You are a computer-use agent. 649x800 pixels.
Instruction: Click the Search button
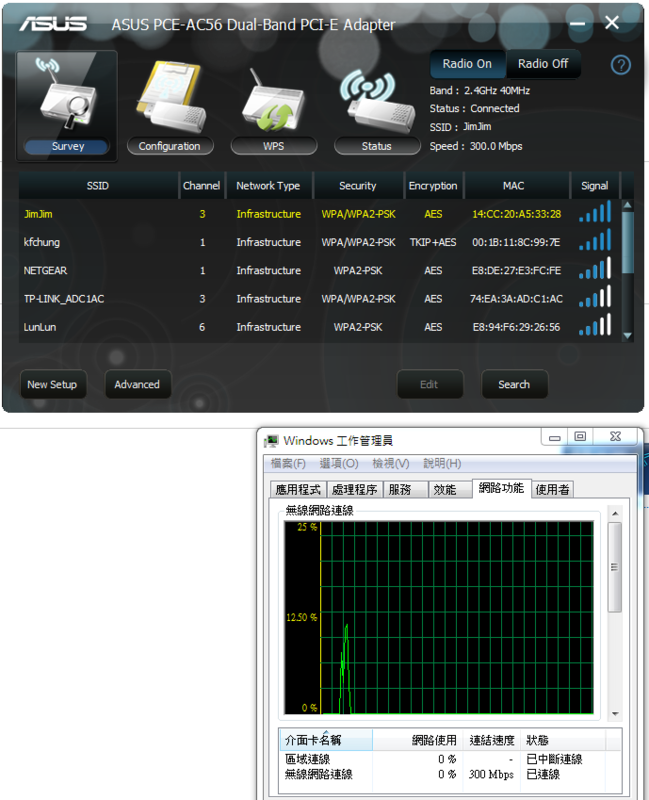pyautogui.click(x=514, y=384)
